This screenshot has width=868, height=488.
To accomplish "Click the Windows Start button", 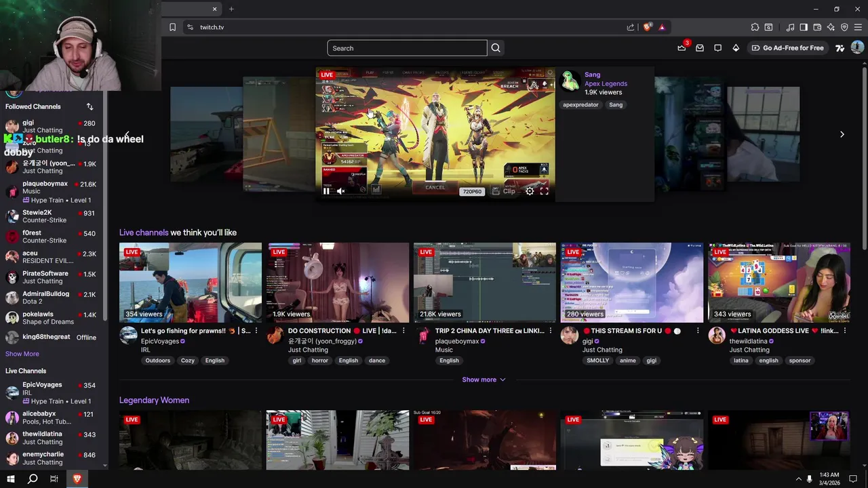I will point(10,479).
